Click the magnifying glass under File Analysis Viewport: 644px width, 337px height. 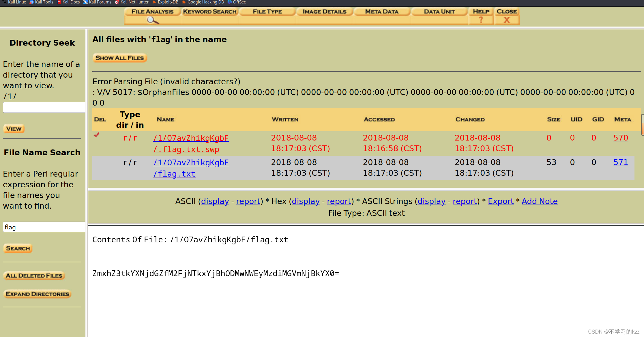click(x=153, y=20)
